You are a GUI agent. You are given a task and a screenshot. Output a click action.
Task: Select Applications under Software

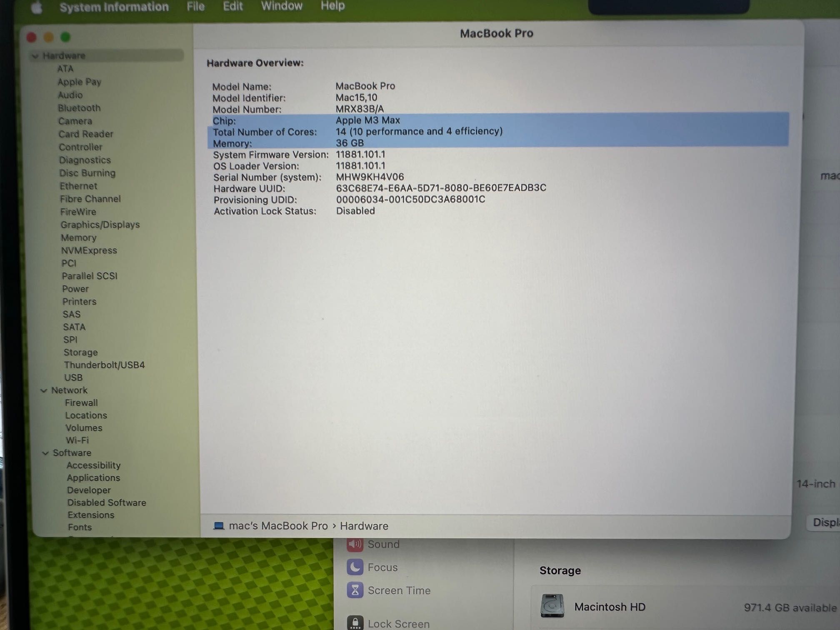pyautogui.click(x=93, y=478)
